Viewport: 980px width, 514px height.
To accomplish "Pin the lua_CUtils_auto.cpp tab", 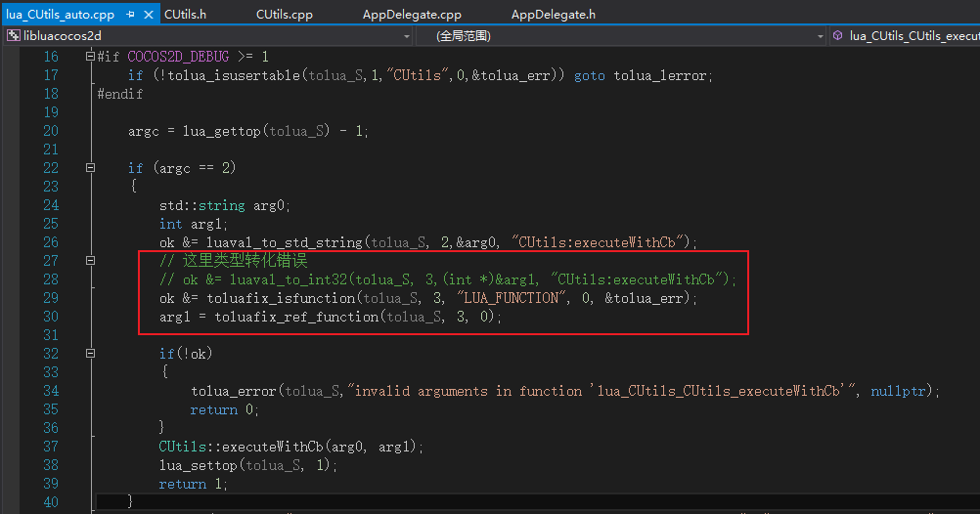I will (130, 15).
